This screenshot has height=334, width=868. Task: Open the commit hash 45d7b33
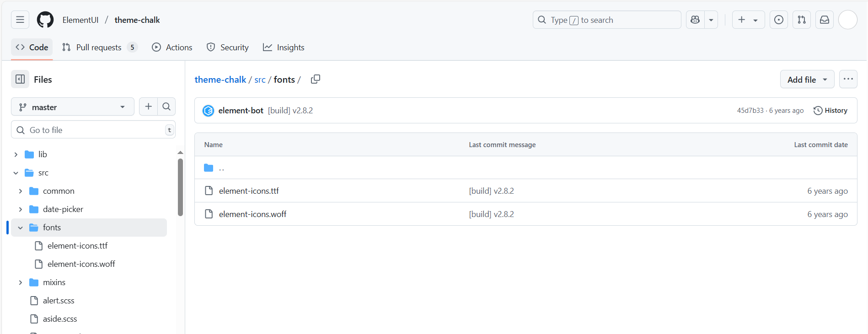750,111
